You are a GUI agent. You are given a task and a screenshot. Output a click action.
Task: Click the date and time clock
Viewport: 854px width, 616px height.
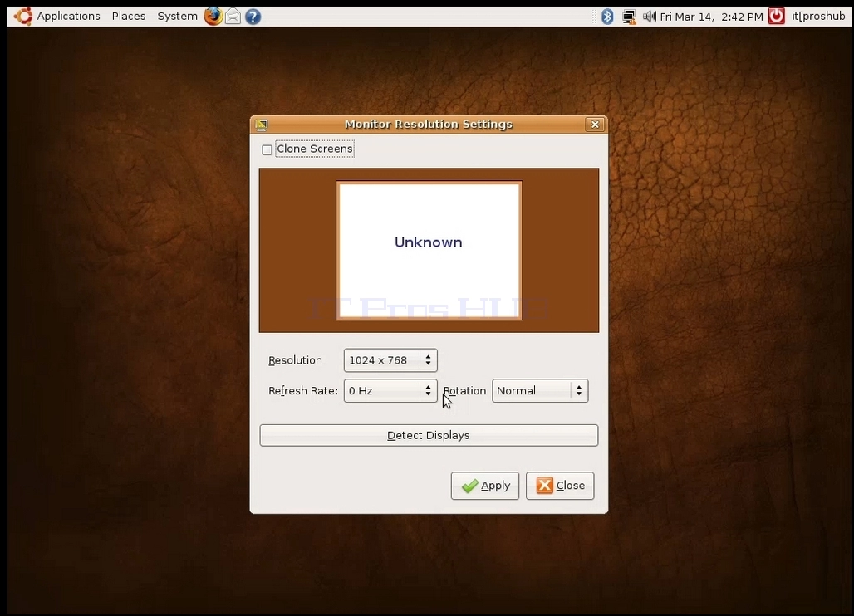pyautogui.click(x=711, y=17)
